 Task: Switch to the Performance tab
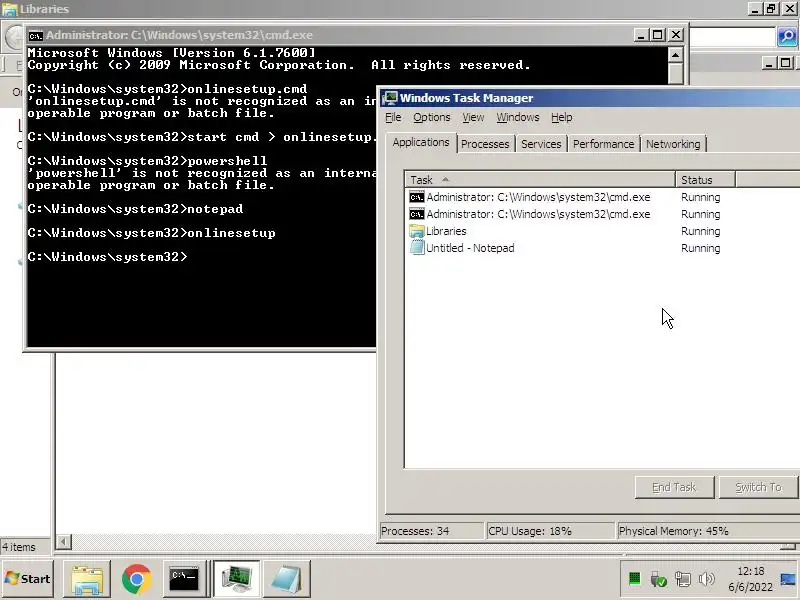[x=604, y=144]
